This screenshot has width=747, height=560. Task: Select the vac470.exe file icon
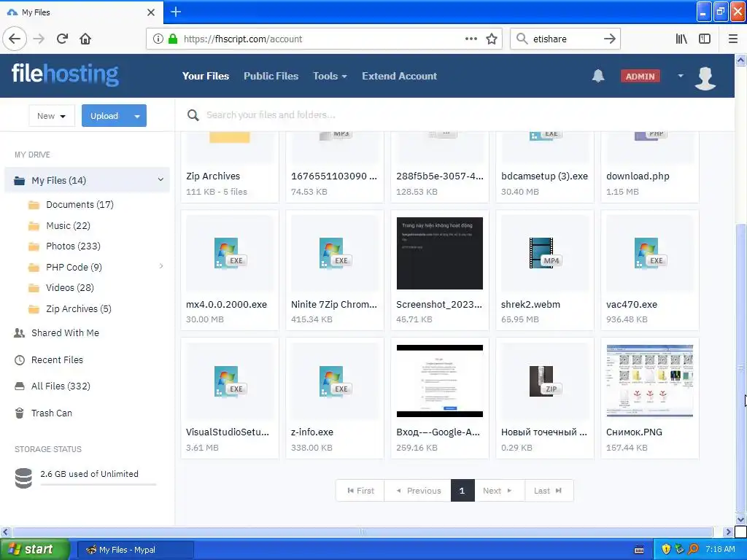(649, 253)
